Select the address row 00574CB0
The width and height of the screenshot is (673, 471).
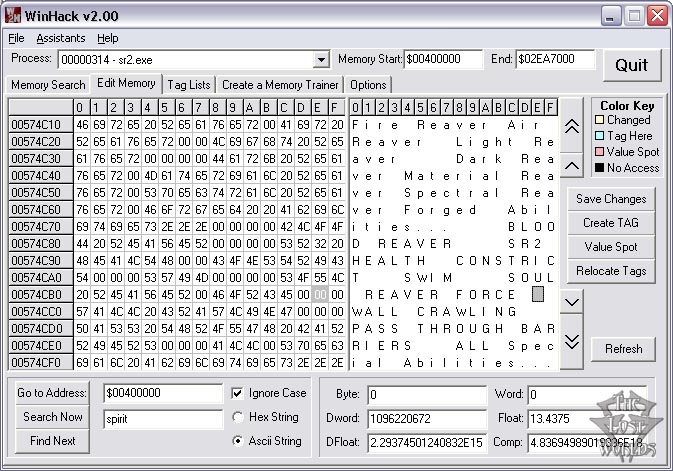click(41, 295)
